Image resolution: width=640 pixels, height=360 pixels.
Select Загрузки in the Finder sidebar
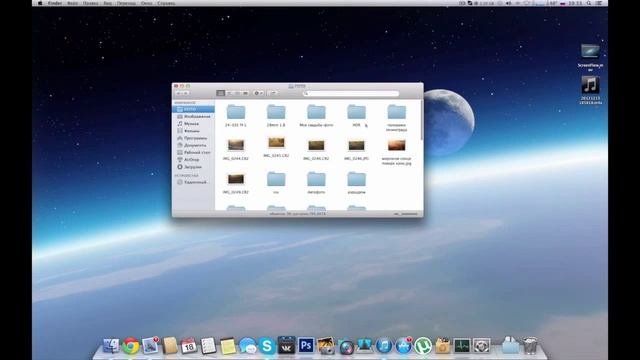tap(193, 167)
